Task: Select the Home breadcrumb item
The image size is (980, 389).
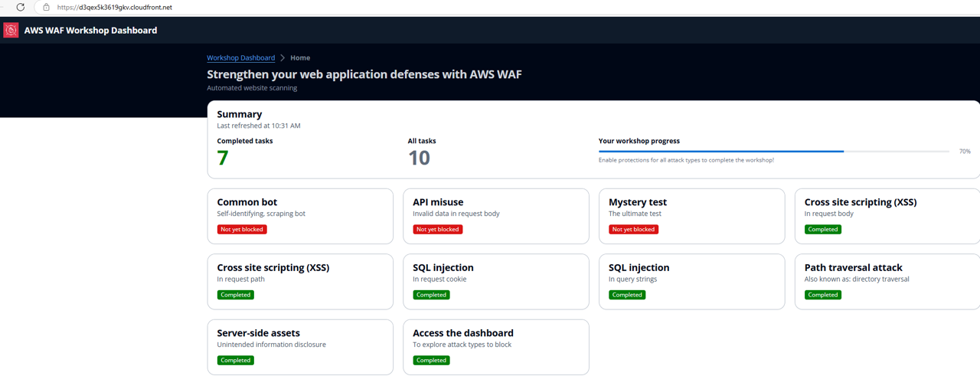Action: click(300, 58)
